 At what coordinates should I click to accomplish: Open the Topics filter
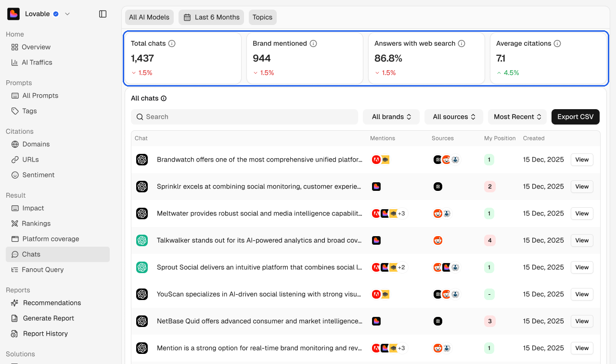pyautogui.click(x=262, y=17)
